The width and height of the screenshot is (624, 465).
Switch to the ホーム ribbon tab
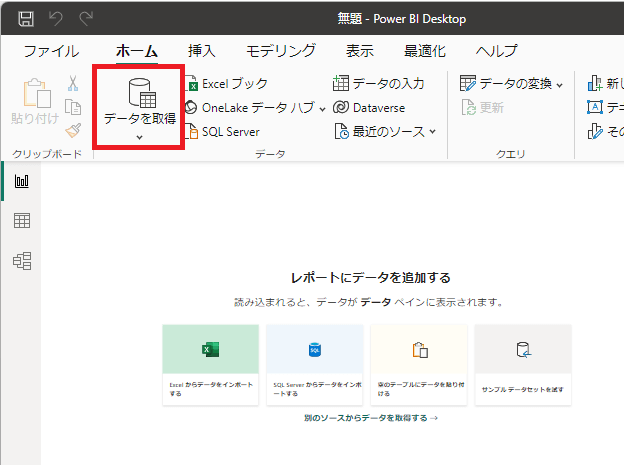[137, 51]
